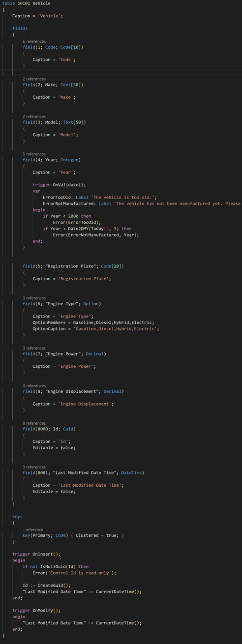242x644 pixels.
Task: Open the 2 references lens above Make field
Action: [34, 79]
